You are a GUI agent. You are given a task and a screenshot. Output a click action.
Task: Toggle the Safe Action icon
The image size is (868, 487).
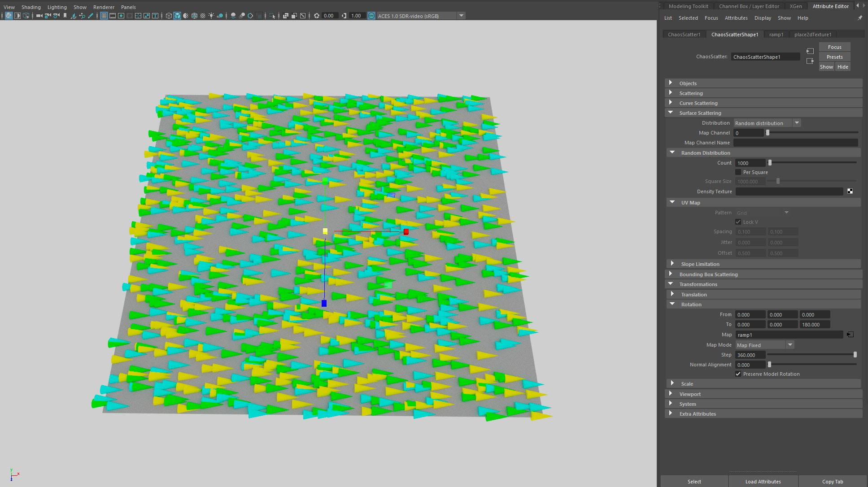coord(147,16)
